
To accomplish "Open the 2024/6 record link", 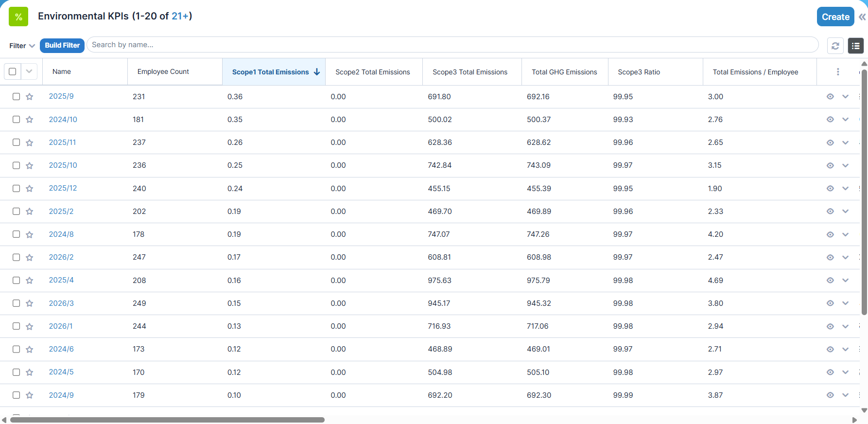I will (61, 349).
